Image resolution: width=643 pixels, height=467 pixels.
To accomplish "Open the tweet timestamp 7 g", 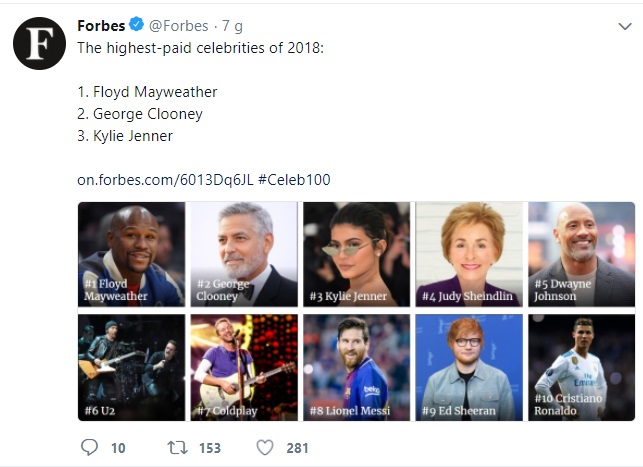I will click(x=233, y=26).
